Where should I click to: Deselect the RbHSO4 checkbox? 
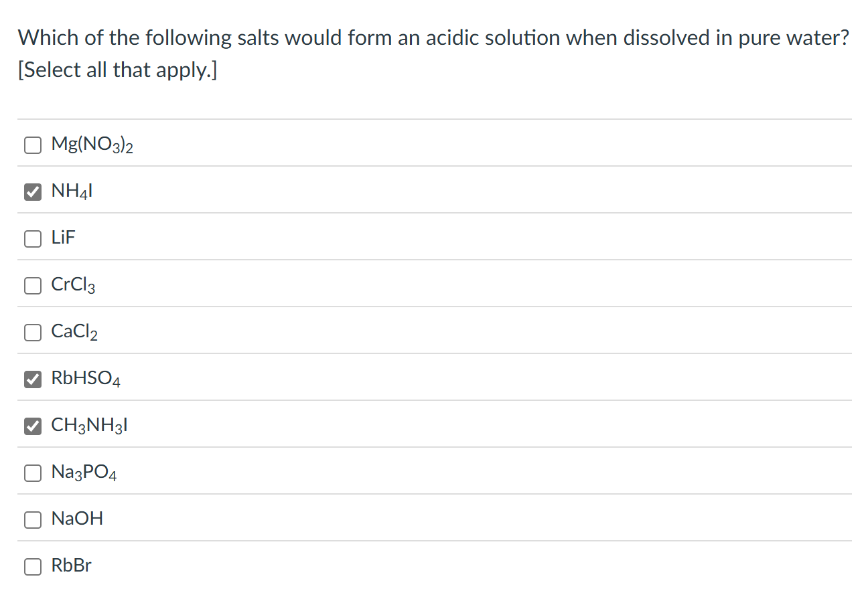33,379
